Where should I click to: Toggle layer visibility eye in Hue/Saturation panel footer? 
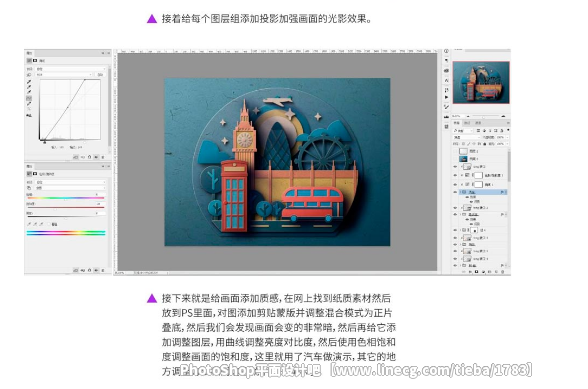point(96,270)
